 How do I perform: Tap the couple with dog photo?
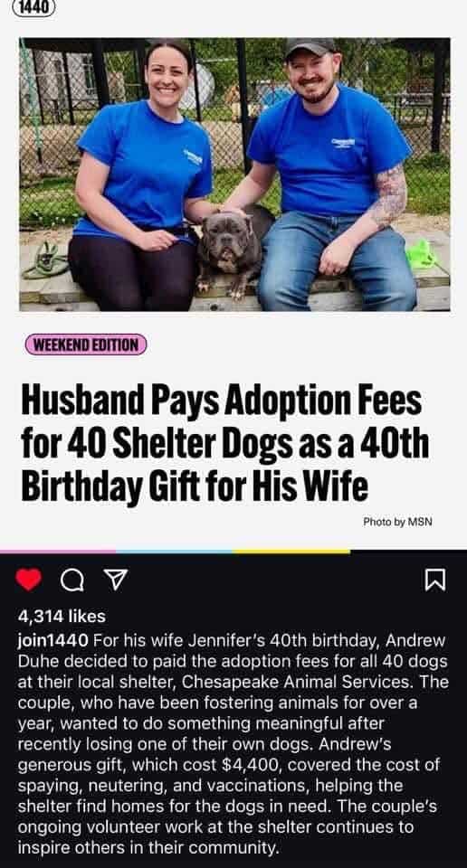234,175
